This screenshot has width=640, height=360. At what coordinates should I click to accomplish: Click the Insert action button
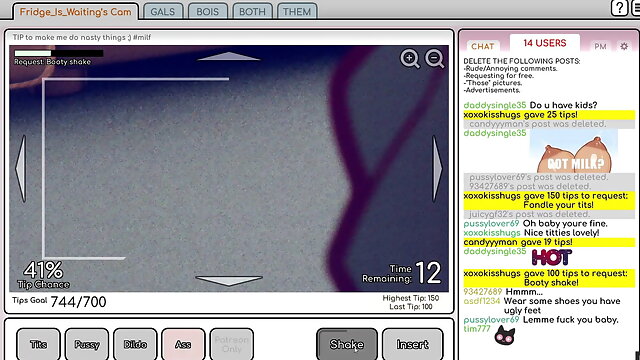pos(413,344)
